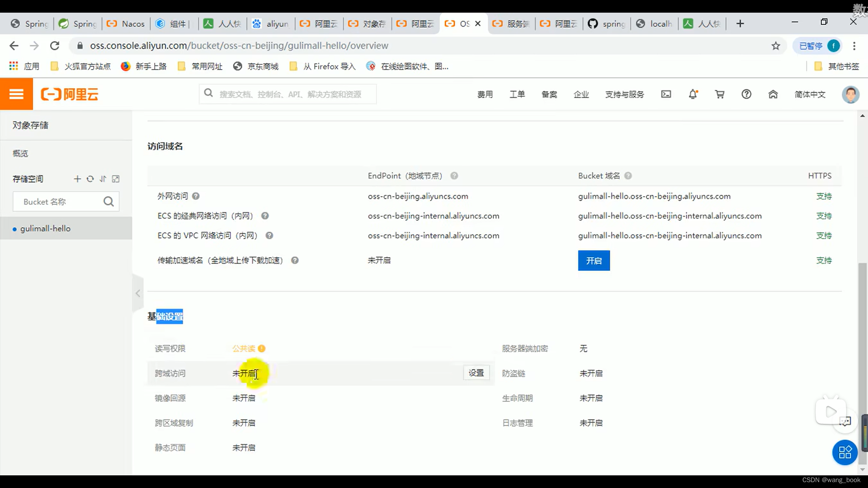The image size is (868, 488).
Task: Click the sort buckets icon
Action: click(x=103, y=179)
